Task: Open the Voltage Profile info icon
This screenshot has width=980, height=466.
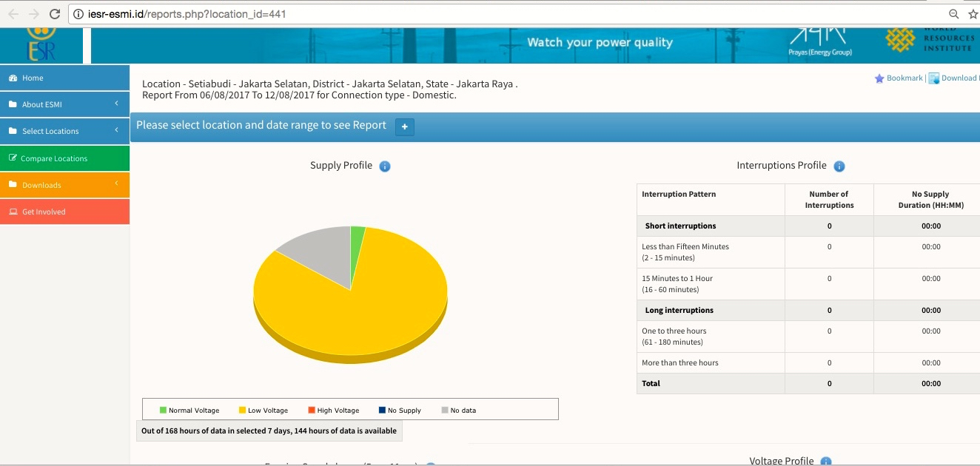Action: [x=825, y=462]
